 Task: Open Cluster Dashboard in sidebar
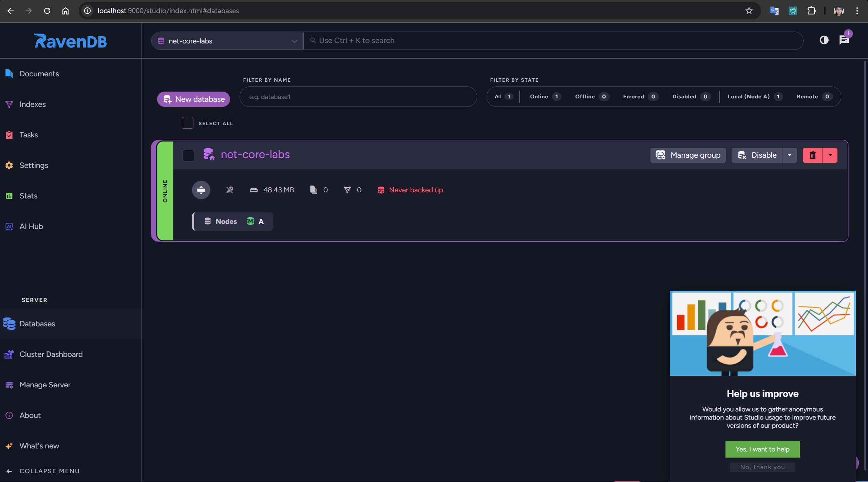tap(51, 354)
